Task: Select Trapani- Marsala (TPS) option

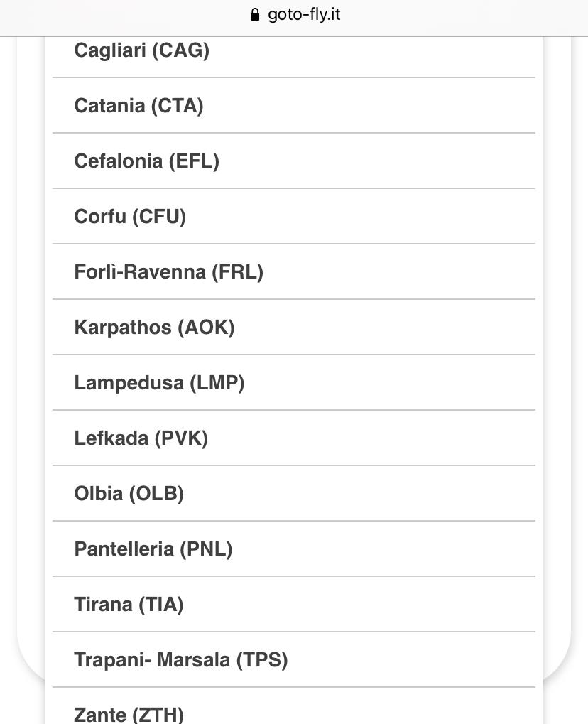Action: 181,660
